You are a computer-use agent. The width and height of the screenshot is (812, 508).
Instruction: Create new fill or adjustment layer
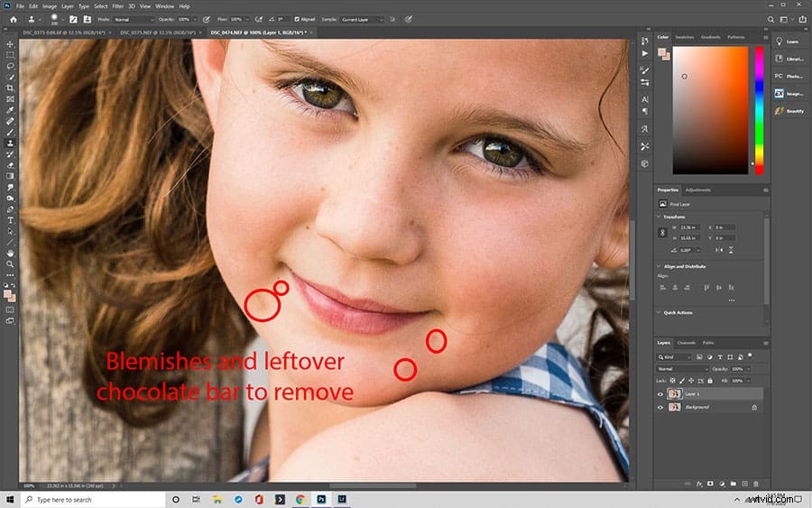[x=722, y=484]
